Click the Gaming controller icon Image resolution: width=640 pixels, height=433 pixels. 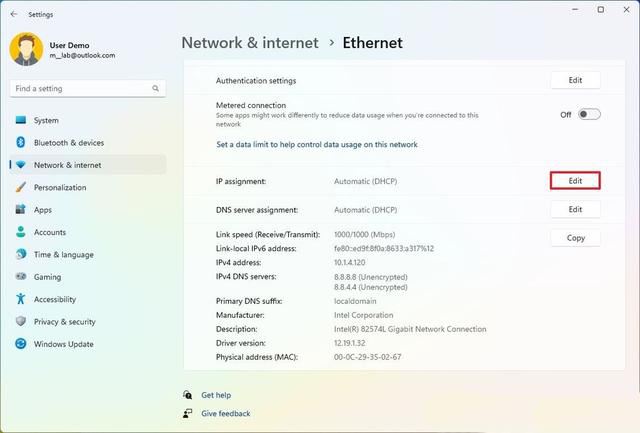pyautogui.click(x=20, y=277)
